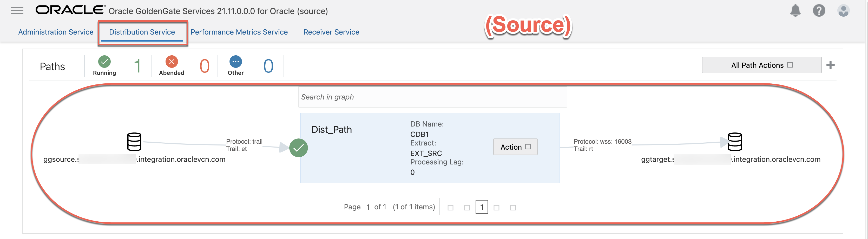Click the plus icon to add a path
This screenshot has height=239, width=868.
831,65
